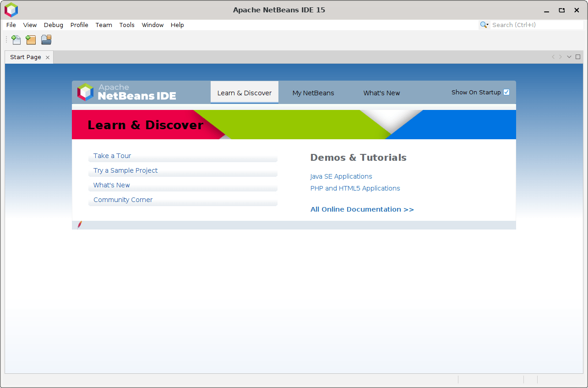Uncheck the Show On Startup checkbox

(x=506, y=92)
